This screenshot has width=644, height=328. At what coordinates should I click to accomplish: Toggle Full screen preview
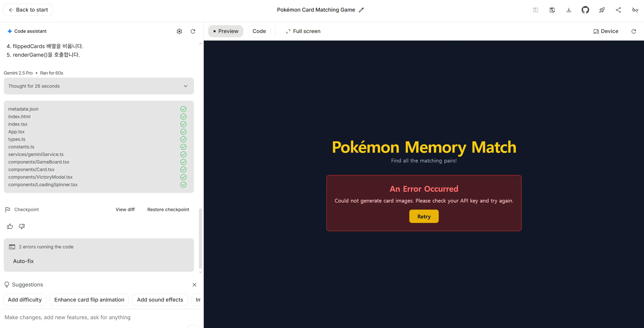(x=303, y=31)
